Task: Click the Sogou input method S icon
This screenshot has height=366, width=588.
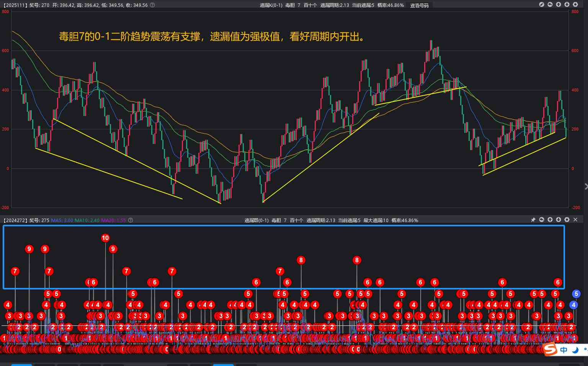Action: tap(550, 349)
